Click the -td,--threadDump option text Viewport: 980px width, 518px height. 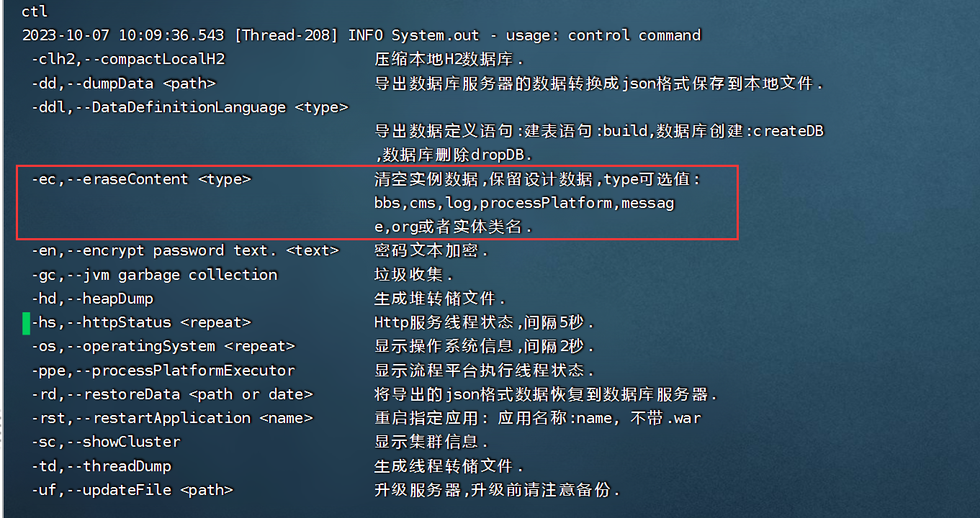point(102,466)
